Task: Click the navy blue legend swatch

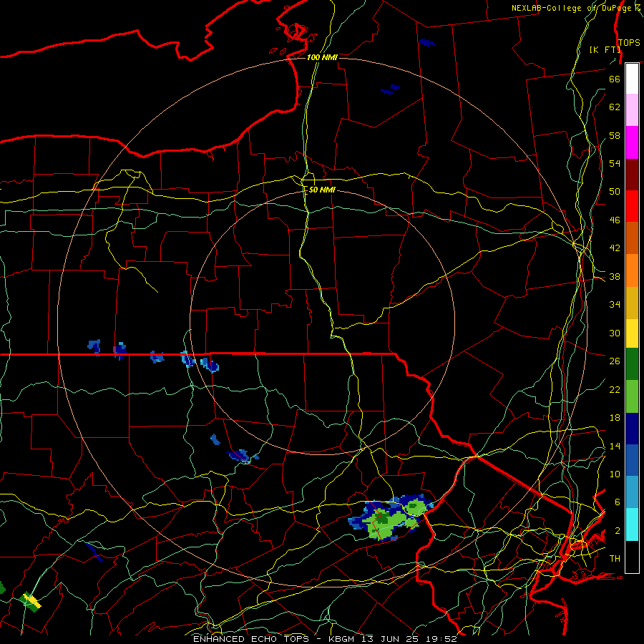Action: [632, 429]
